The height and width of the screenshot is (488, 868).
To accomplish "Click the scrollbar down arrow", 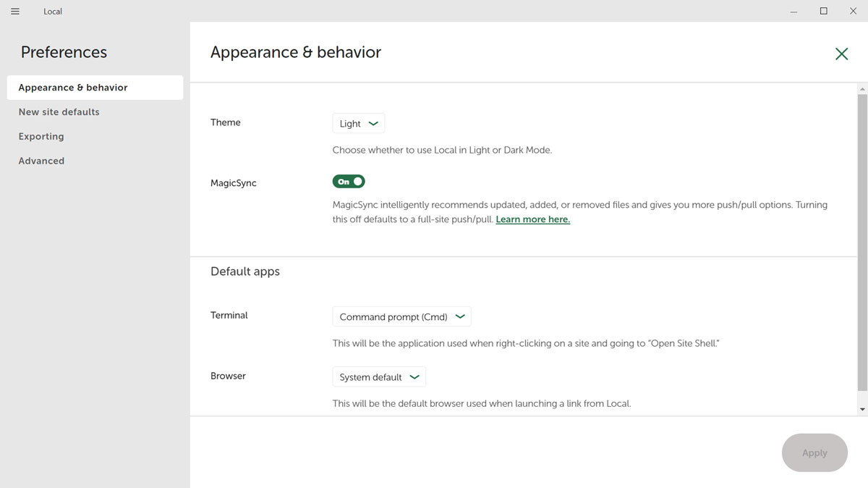I will point(861,410).
